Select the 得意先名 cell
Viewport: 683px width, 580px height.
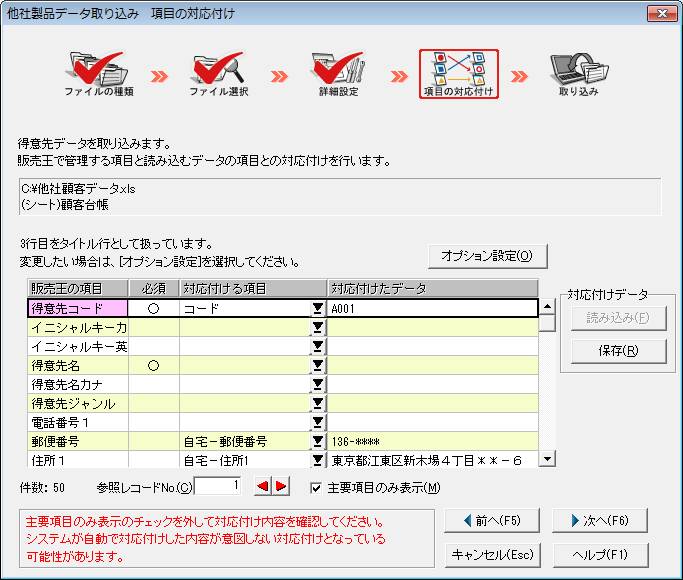click(x=78, y=365)
